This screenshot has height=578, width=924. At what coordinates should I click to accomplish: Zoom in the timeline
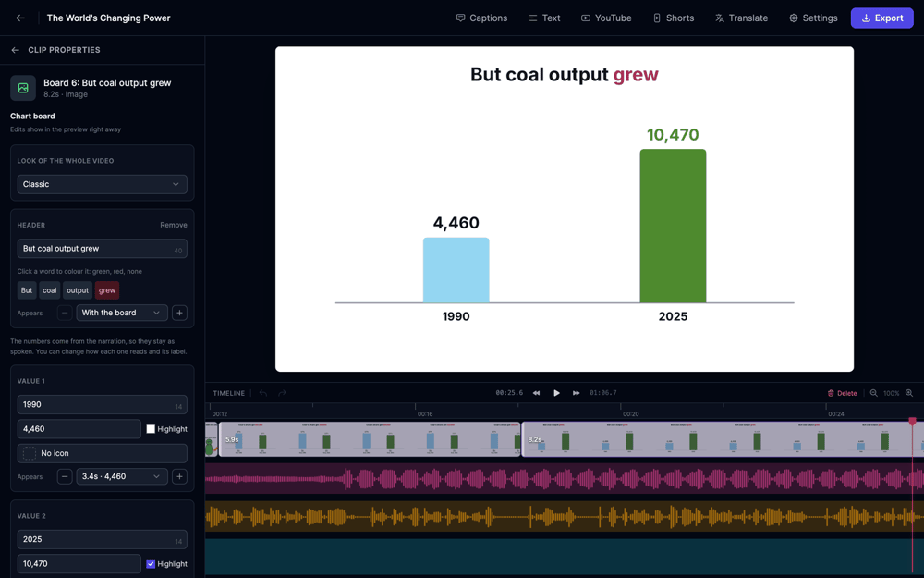coord(909,393)
